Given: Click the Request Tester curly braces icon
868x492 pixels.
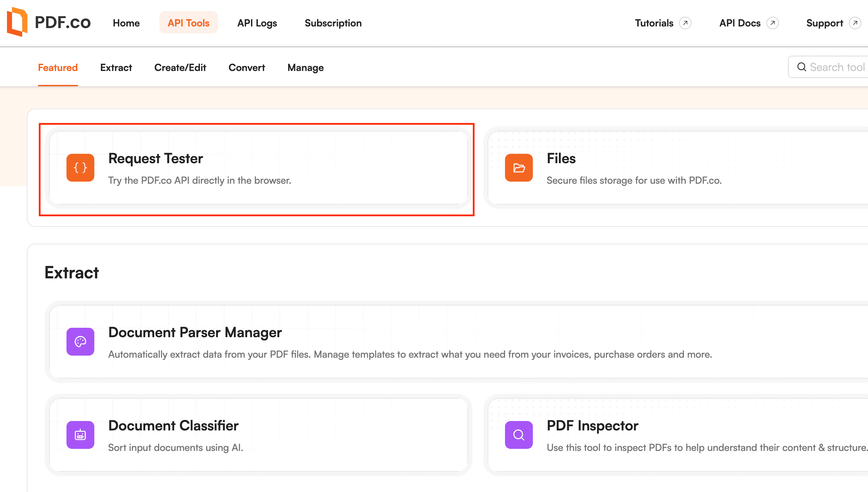Looking at the screenshot, I should coord(80,168).
